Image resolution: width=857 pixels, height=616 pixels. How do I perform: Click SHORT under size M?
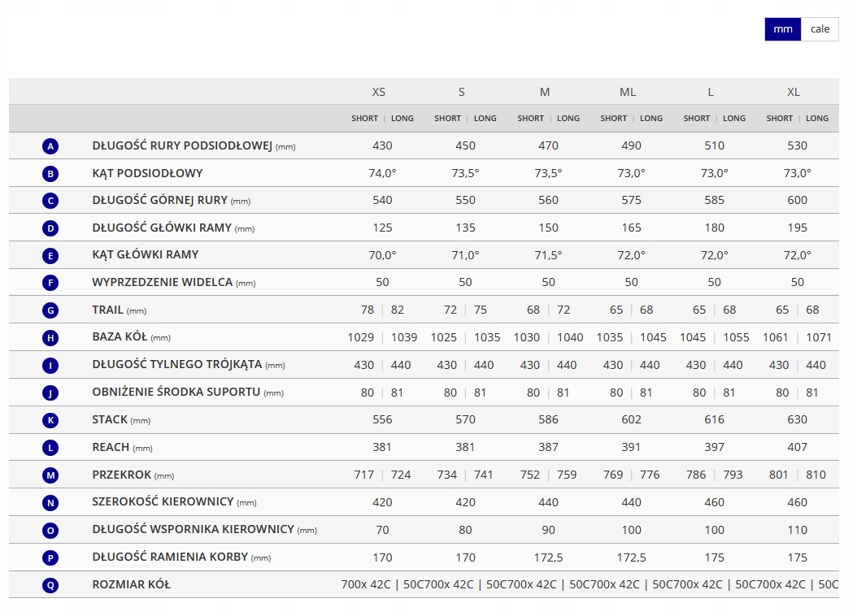(x=531, y=118)
